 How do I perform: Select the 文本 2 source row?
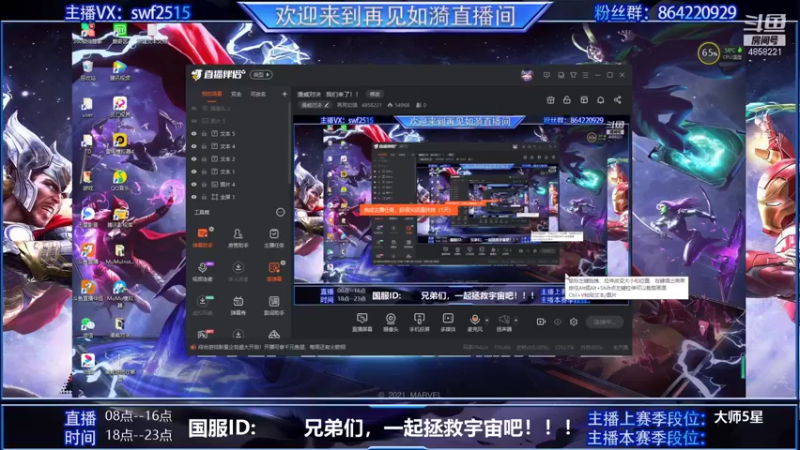(238, 159)
